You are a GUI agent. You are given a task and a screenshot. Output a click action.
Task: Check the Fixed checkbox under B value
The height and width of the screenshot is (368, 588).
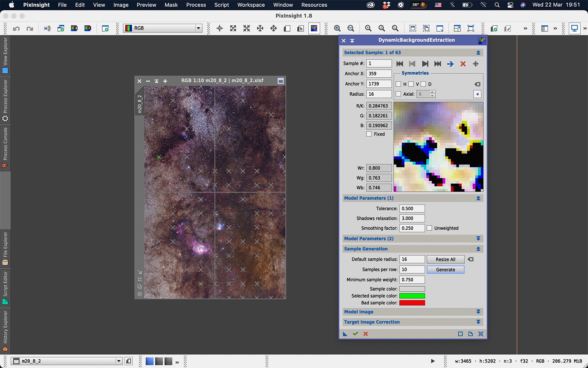click(369, 134)
